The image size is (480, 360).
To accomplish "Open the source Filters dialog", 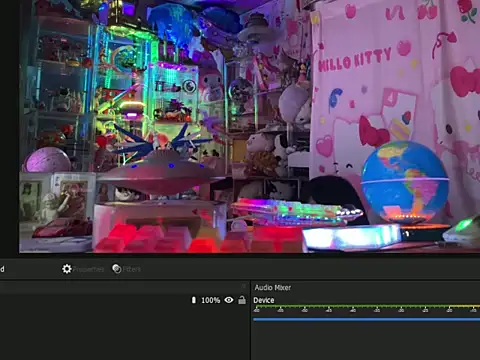I will coord(127,269).
